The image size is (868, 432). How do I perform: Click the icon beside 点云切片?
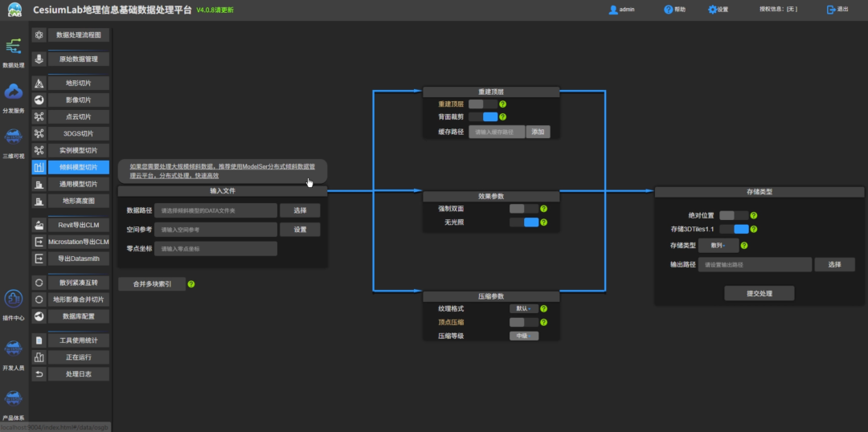point(39,116)
